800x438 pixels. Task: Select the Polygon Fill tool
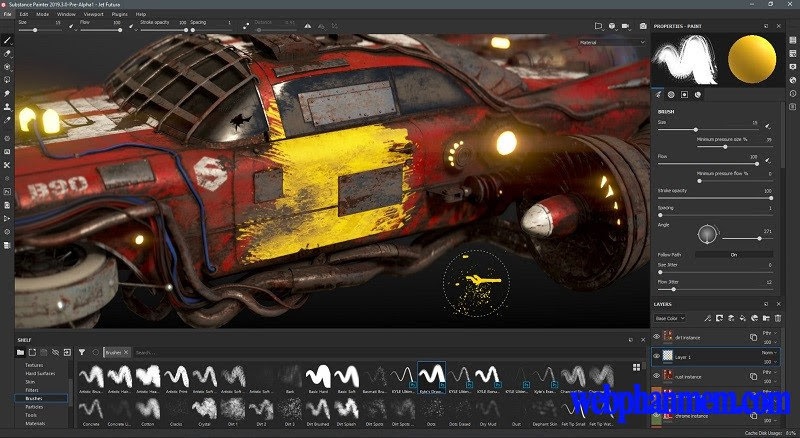(x=7, y=80)
